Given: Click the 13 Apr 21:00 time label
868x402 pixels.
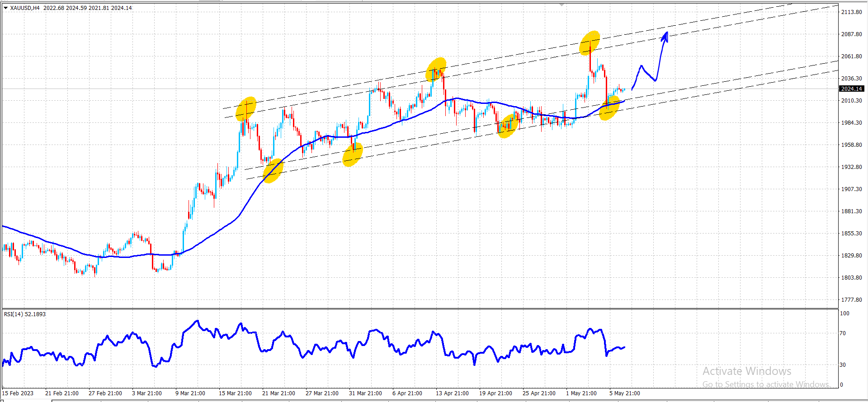Looking at the screenshot, I should coord(452,393).
